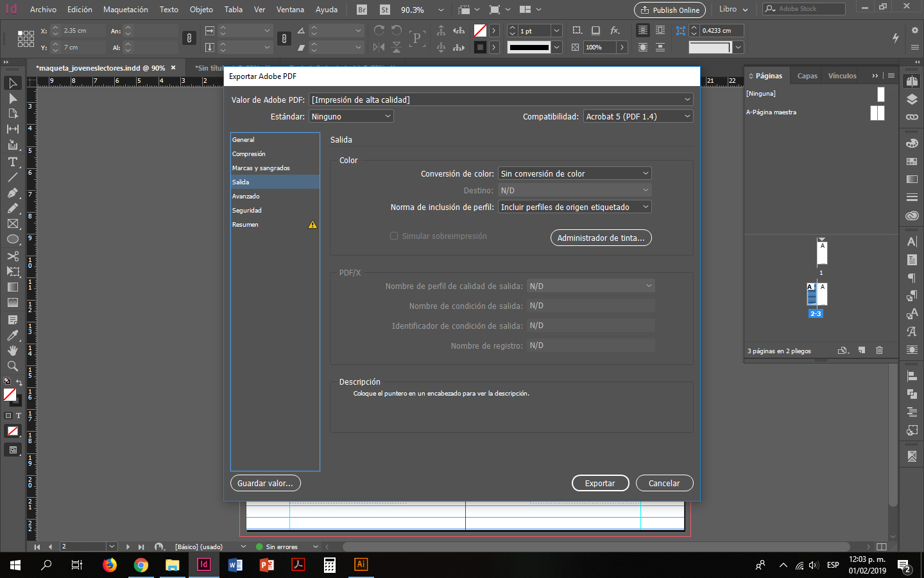Viewport: 924px width, 578px height.
Task: Toggle the fill/stroke swap arrow
Action: click(19, 382)
